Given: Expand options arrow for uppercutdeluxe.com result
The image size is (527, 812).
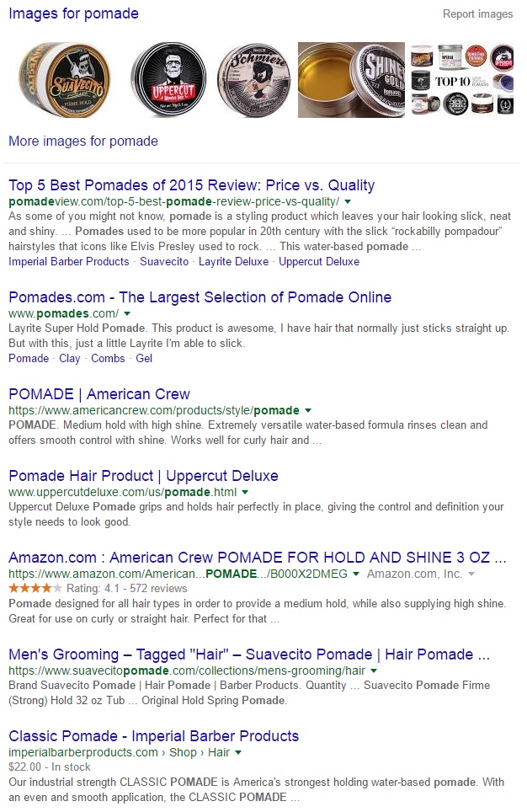Looking at the screenshot, I should (x=245, y=492).
